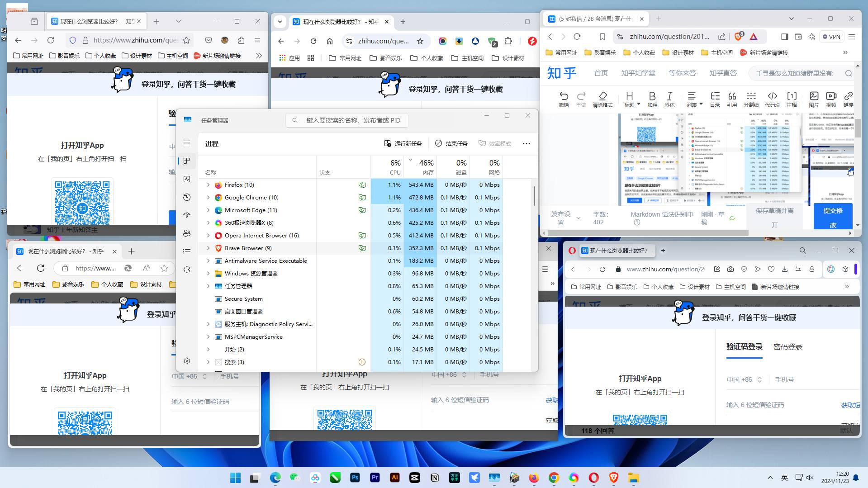Insert an image in the Zhihu editor

click(x=814, y=99)
